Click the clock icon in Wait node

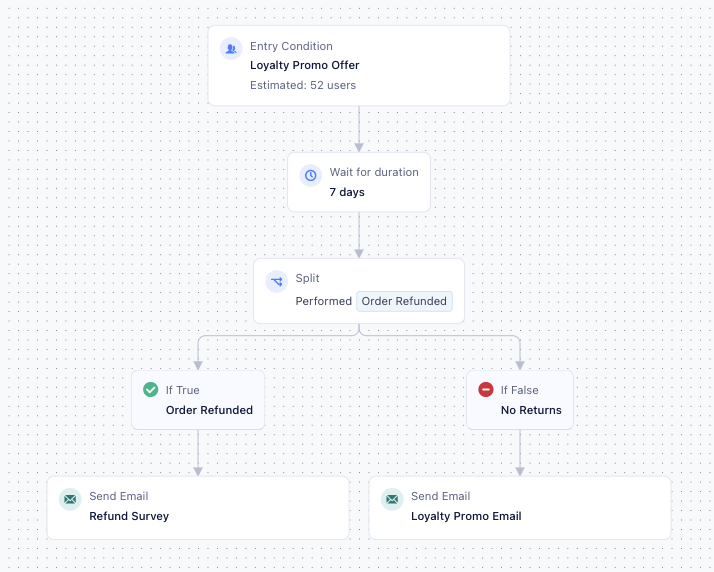310,175
